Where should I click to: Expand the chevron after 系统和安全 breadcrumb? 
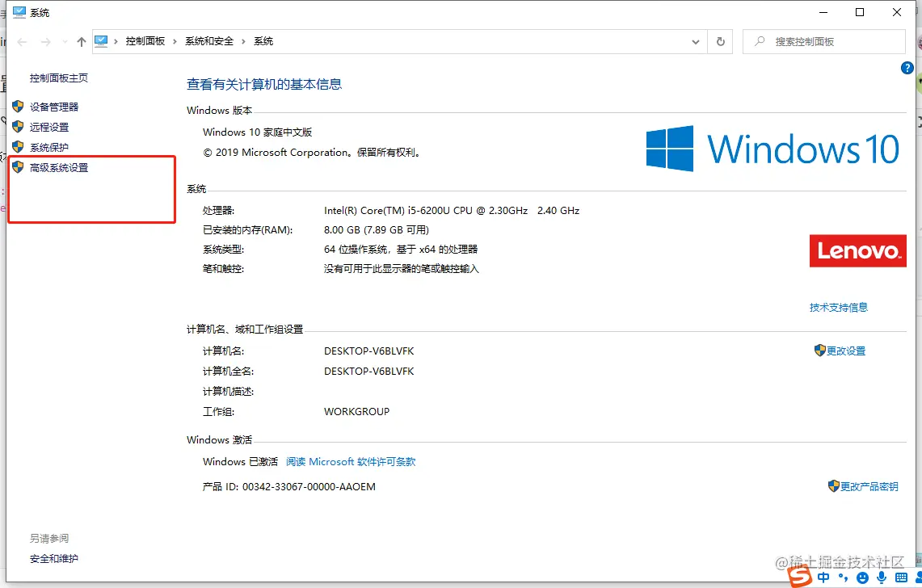coord(243,41)
